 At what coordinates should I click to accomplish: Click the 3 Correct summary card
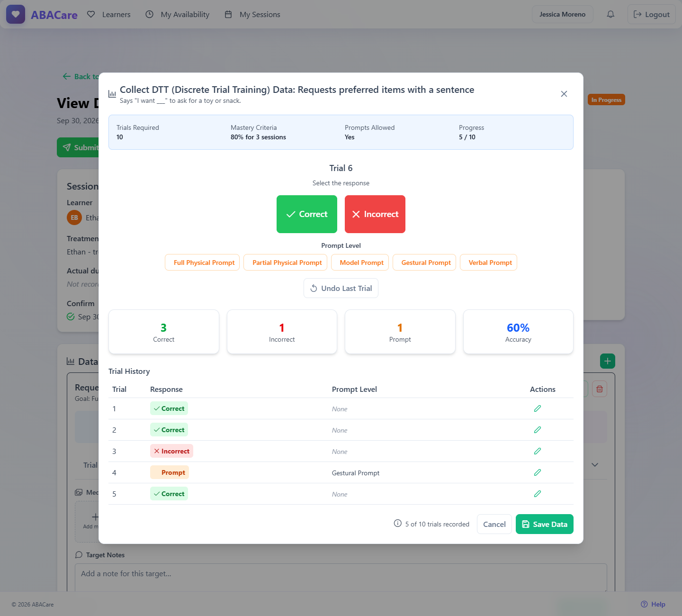click(x=164, y=332)
